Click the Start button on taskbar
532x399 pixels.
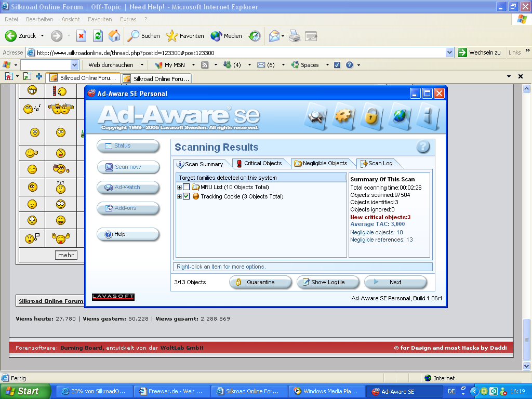(25, 391)
